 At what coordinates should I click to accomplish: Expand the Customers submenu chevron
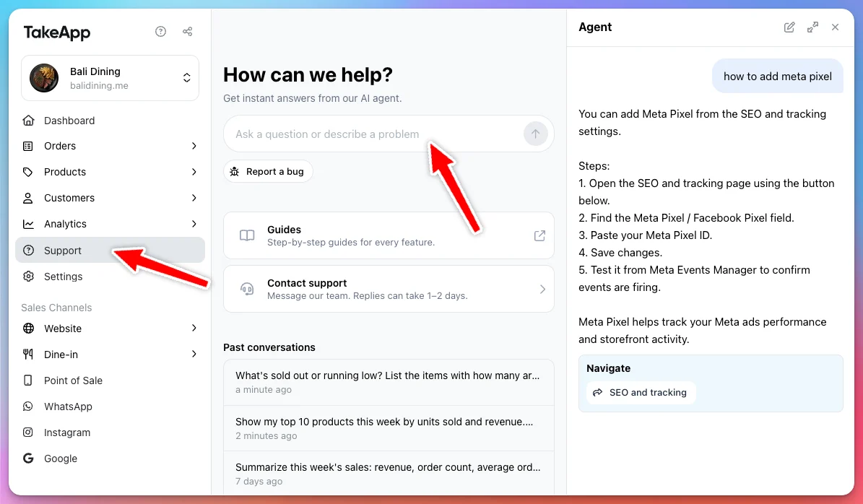(x=194, y=198)
